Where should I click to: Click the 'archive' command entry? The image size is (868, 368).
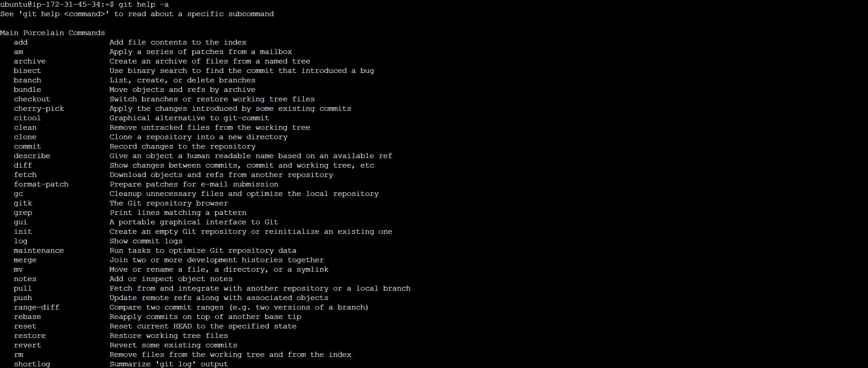tap(30, 61)
